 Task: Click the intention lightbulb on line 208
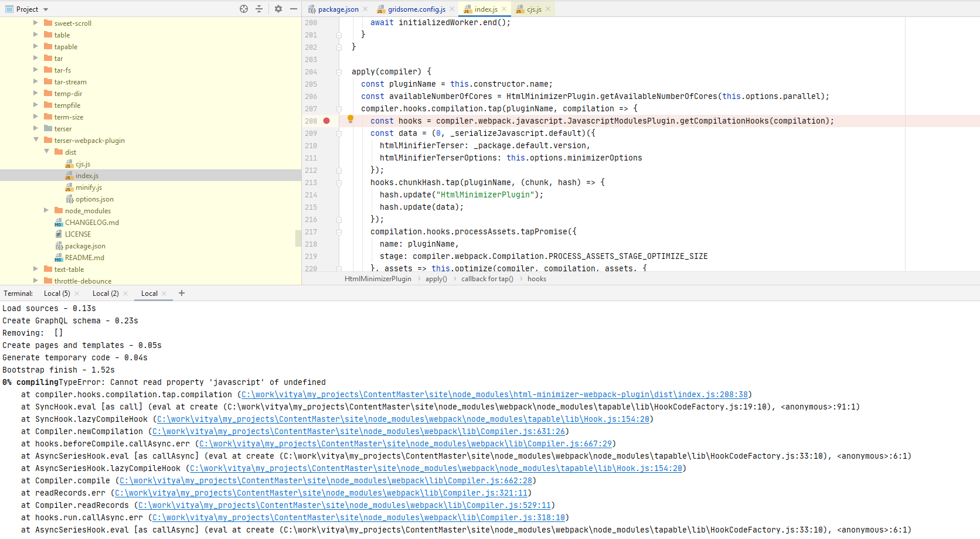(350, 119)
